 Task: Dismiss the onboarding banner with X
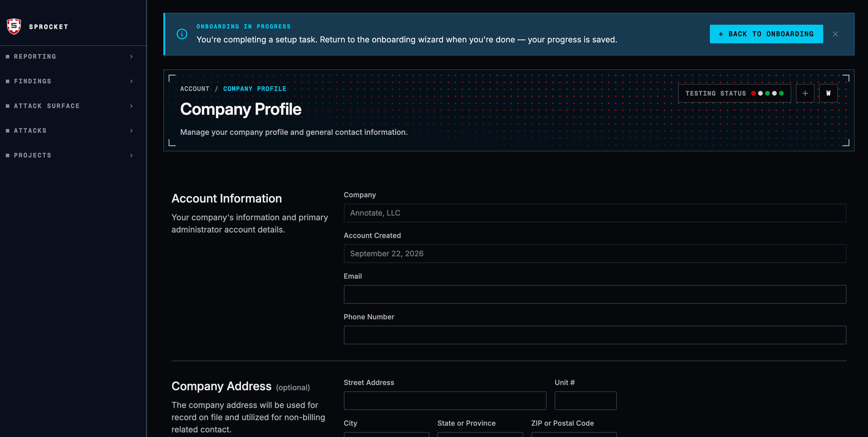835,34
